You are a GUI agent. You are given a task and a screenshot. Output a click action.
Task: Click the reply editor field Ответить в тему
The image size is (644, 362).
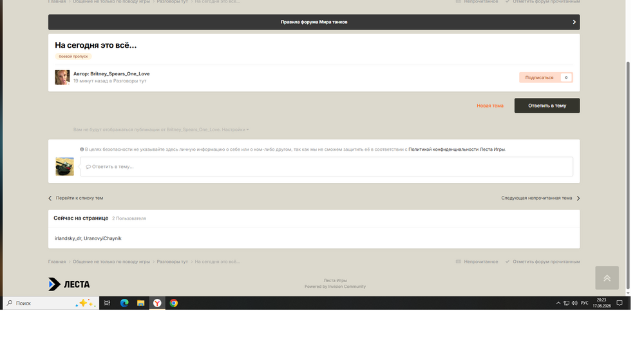click(327, 167)
